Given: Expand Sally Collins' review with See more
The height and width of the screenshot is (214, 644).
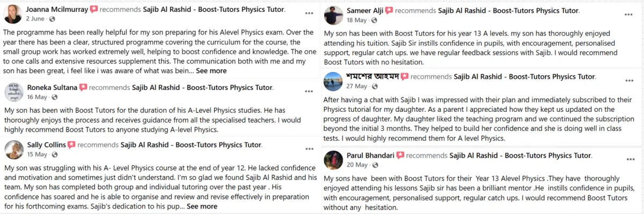Looking at the screenshot, I should coord(202,206).
